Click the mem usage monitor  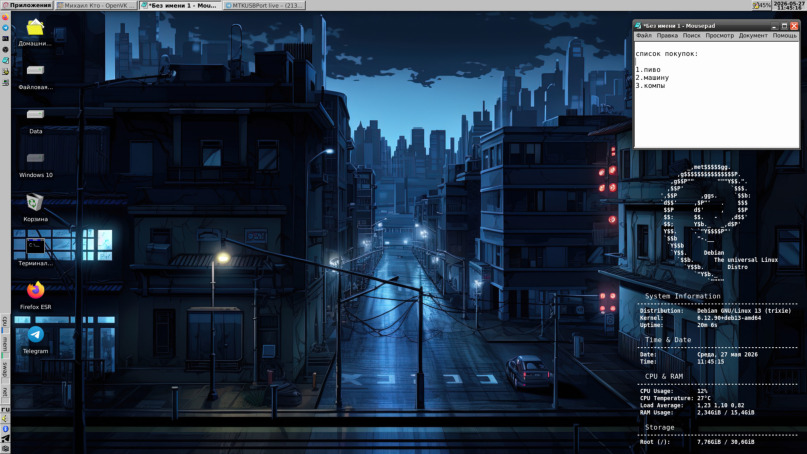pyautogui.click(x=5, y=347)
